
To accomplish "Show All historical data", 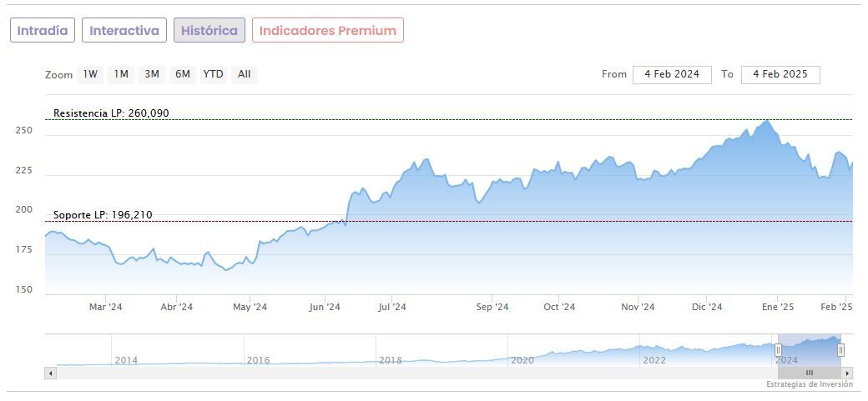I will [244, 74].
